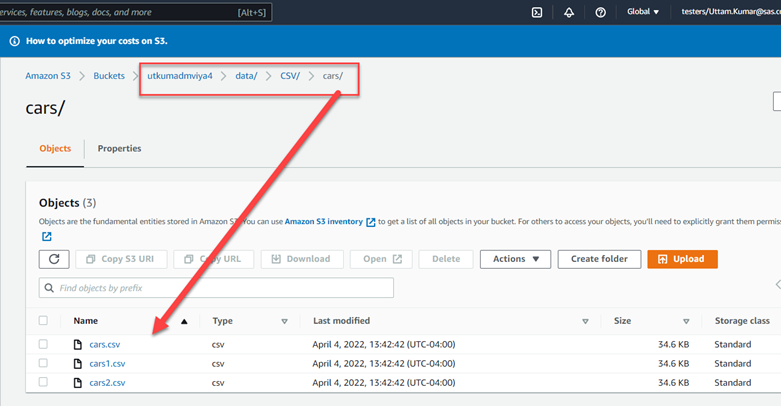Click the Delete button

446,259
